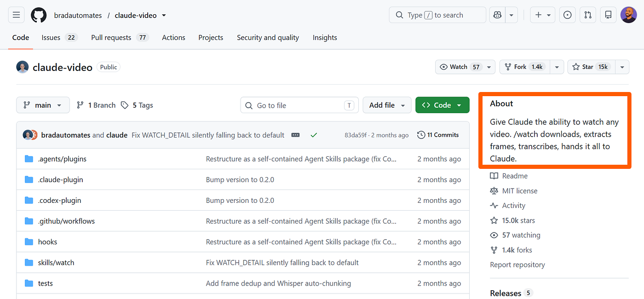Open the hooks folder
Image resolution: width=644 pixels, height=299 pixels.
tap(47, 242)
